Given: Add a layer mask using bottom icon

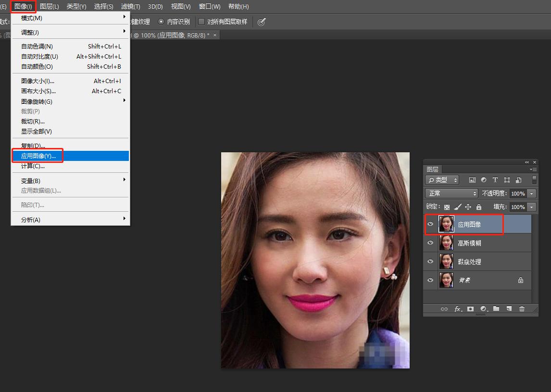Looking at the screenshot, I should pos(470,309).
